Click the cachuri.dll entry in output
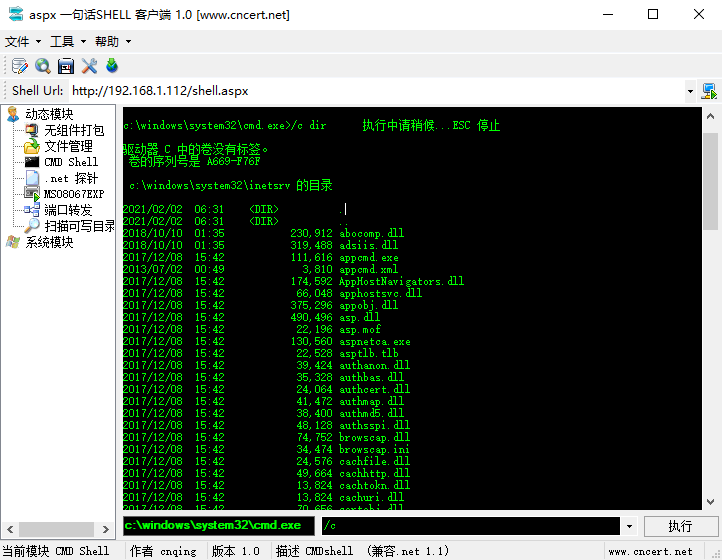722x560 pixels. [x=371, y=497]
